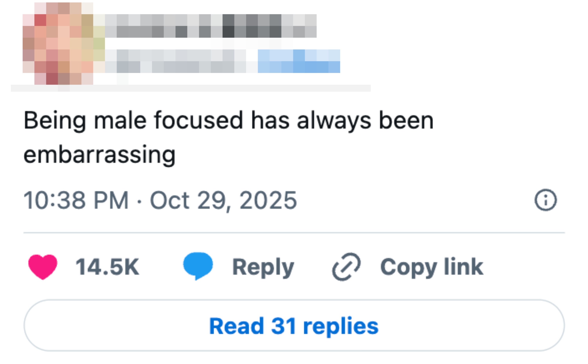The image size is (588, 364).
Task: Open the circled info icon
Action: (x=546, y=200)
